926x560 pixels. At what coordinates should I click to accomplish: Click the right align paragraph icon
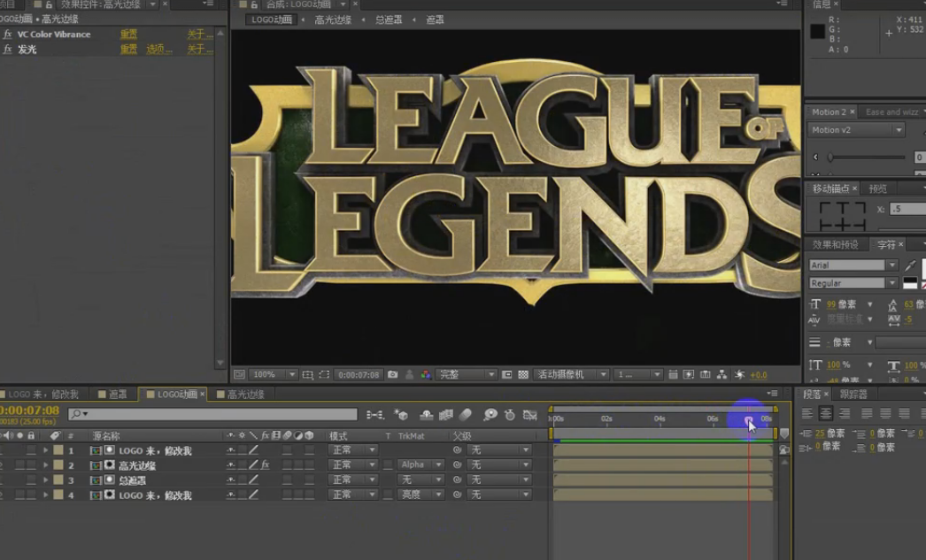pos(845,413)
